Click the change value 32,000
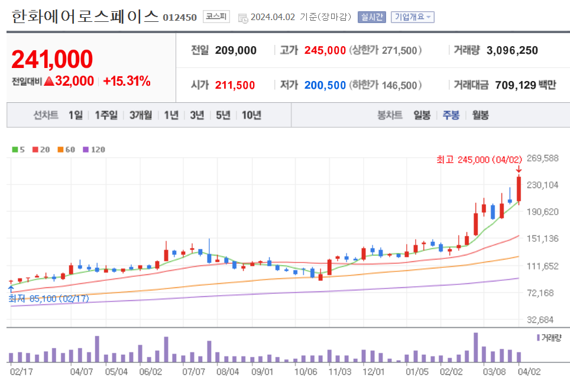This screenshot has width=570, height=392. click(75, 81)
